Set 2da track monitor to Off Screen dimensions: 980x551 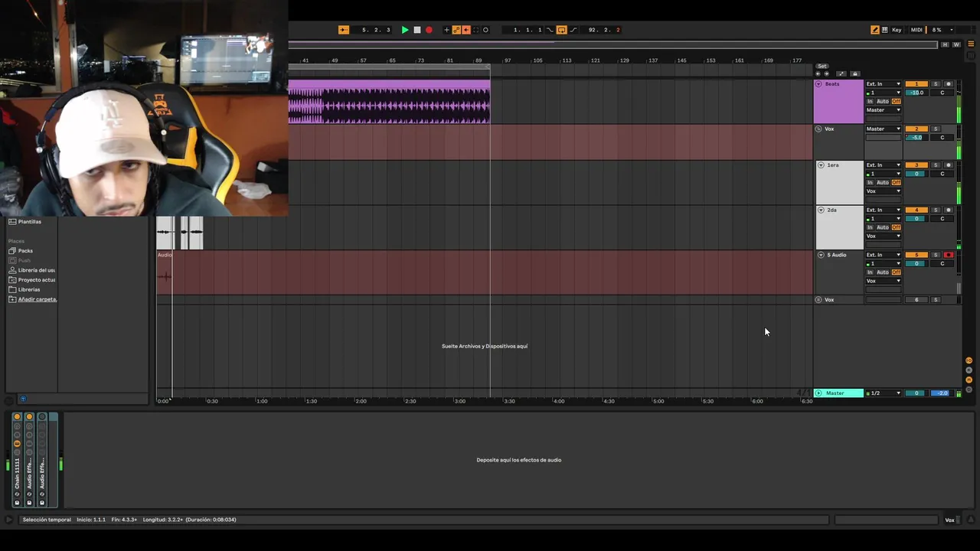click(x=897, y=227)
